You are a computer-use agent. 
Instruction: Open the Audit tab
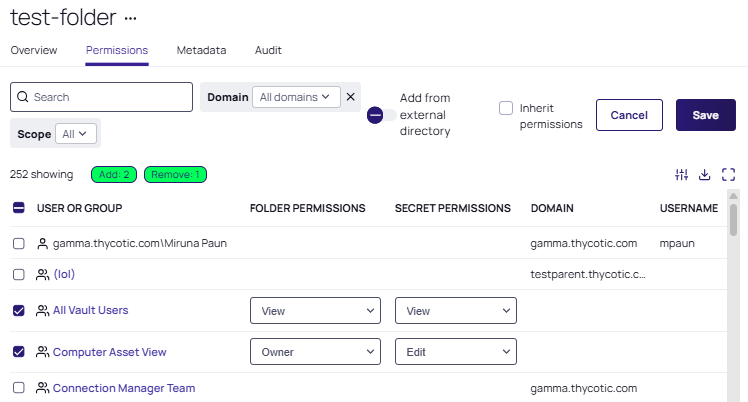point(268,50)
